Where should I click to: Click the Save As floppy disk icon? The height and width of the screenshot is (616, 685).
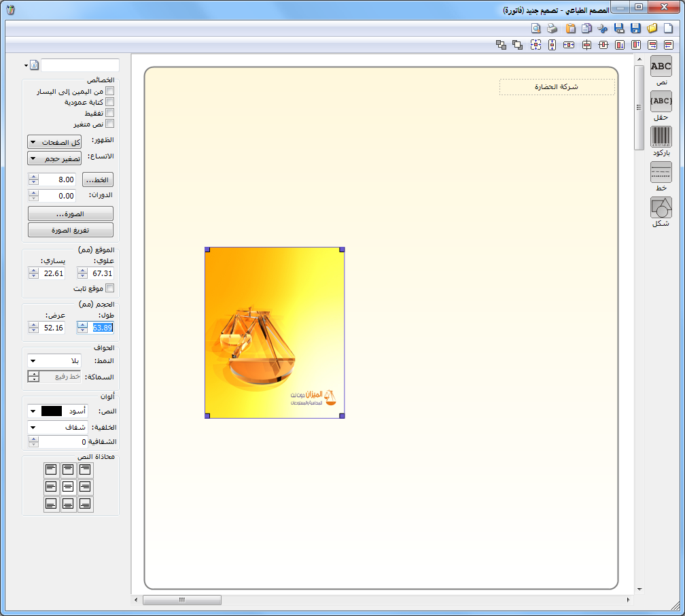tap(619, 29)
